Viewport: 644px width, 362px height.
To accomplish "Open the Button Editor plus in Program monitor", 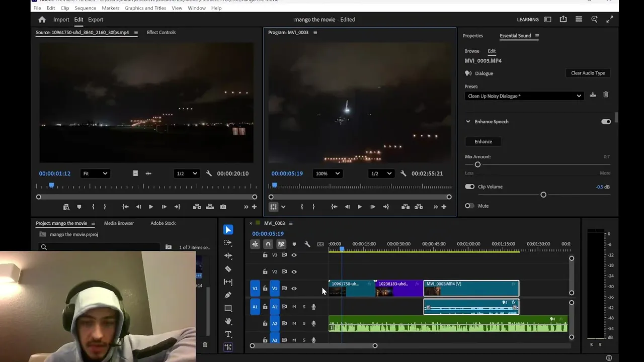I will (444, 207).
